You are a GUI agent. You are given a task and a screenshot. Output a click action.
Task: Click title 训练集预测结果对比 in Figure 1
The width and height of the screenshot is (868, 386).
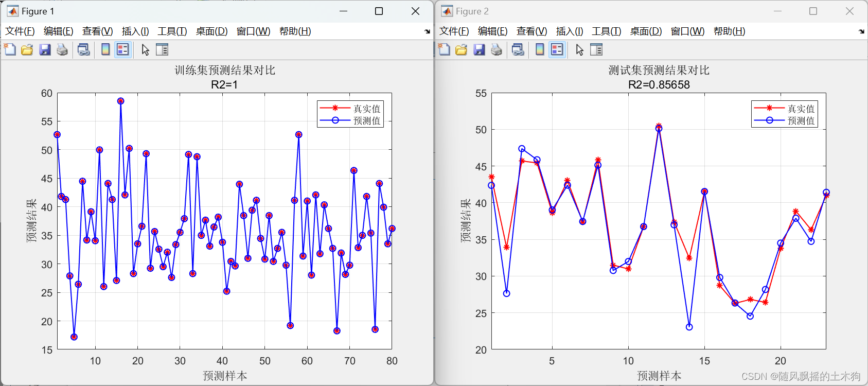coord(225,70)
